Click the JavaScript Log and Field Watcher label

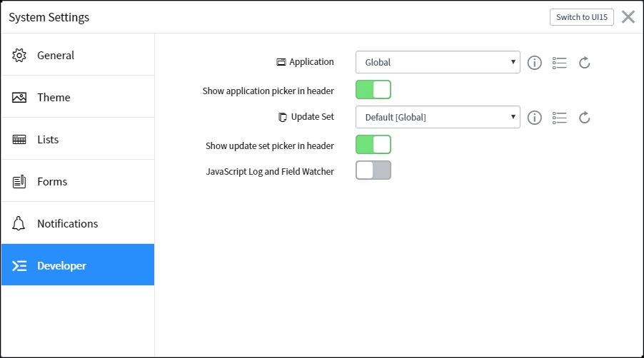coord(270,172)
